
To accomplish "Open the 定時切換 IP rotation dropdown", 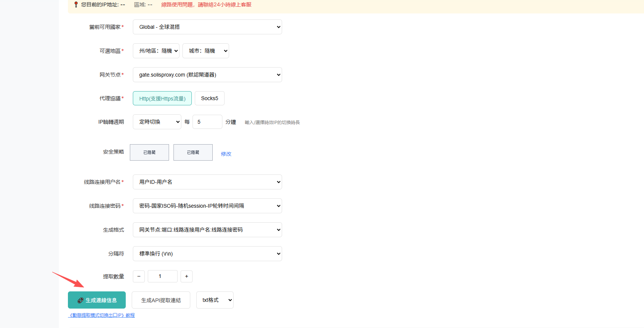I will (x=157, y=122).
